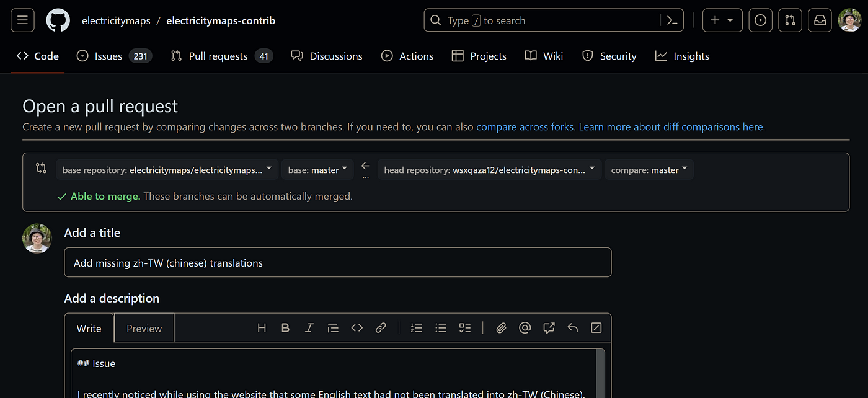The width and height of the screenshot is (868, 398).
Task: Attach files with the paperclip icon
Action: tap(501, 328)
